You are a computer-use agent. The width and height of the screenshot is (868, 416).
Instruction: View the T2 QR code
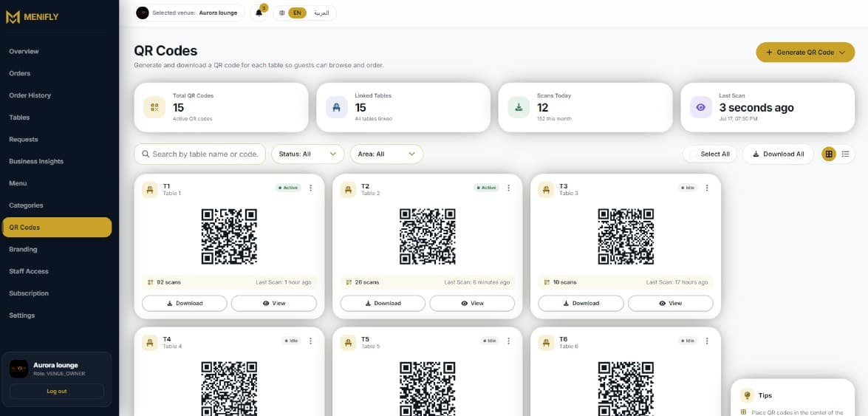pyautogui.click(x=472, y=303)
